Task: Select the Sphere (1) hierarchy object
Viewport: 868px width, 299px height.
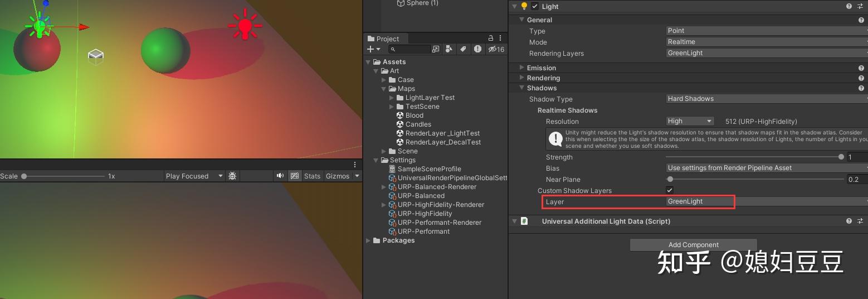Action: [x=417, y=3]
